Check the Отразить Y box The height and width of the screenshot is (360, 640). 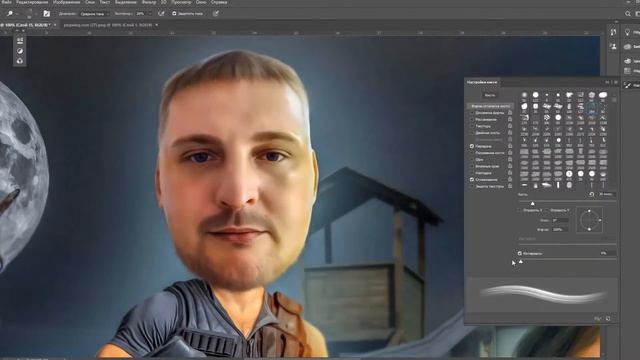point(547,210)
